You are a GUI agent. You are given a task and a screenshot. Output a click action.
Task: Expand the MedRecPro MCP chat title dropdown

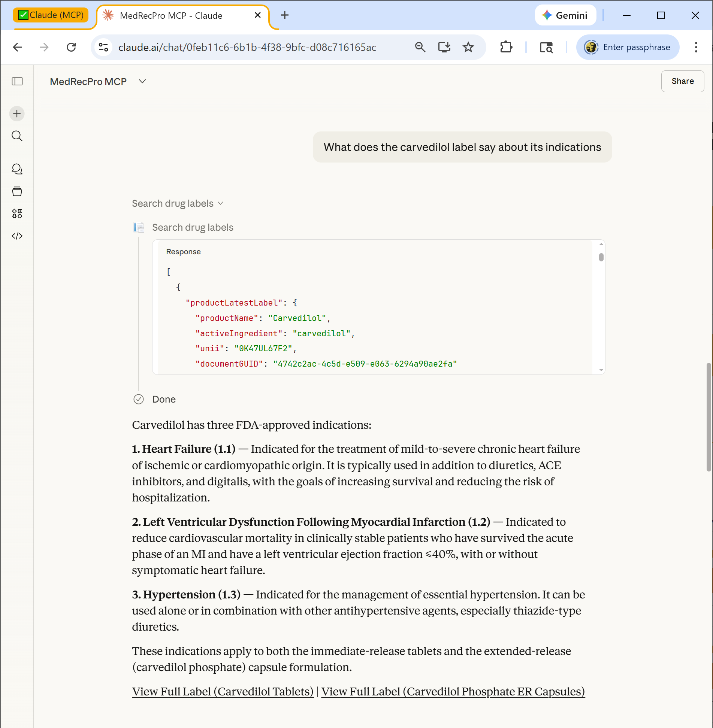click(142, 81)
